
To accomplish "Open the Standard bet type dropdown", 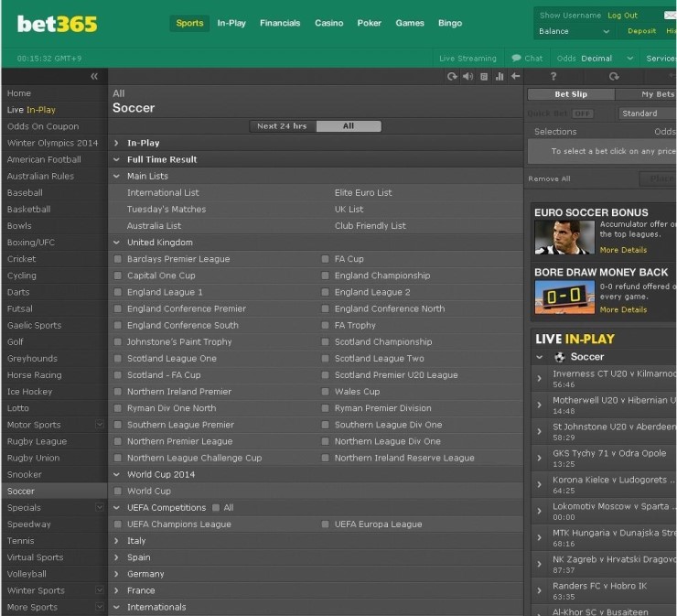I will coord(648,113).
